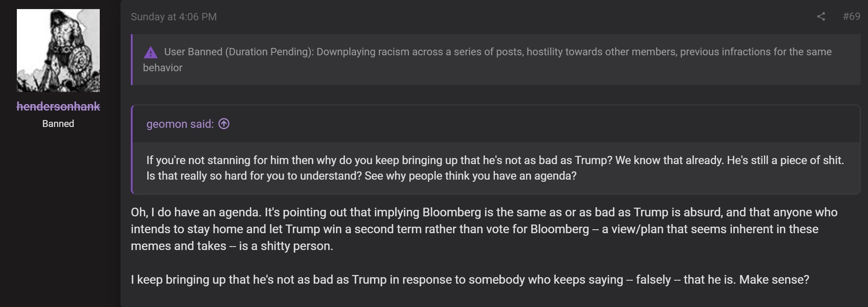Screen dimensions: 868x307
Task: Open the #69 post permalink
Action: (x=851, y=16)
